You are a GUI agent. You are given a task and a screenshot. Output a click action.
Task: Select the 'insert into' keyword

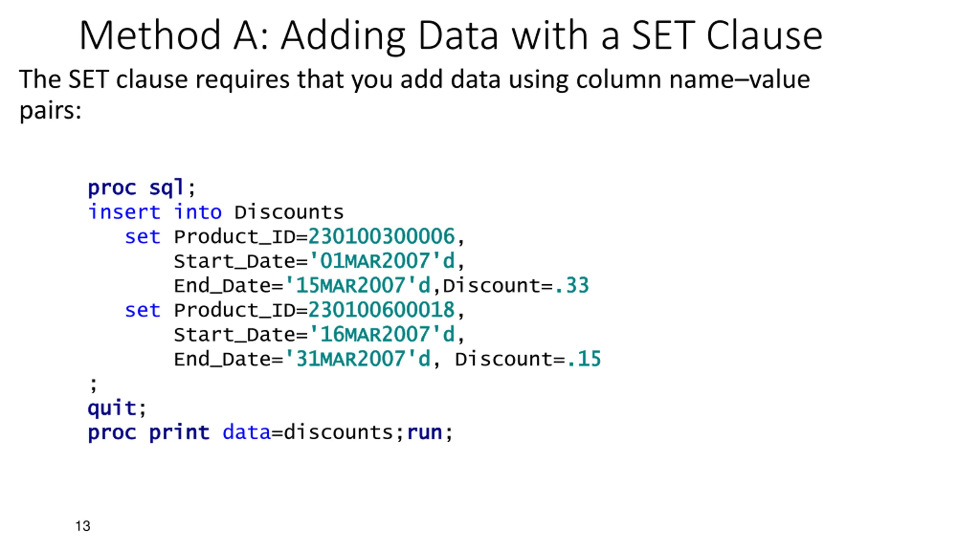[x=155, y=212]
